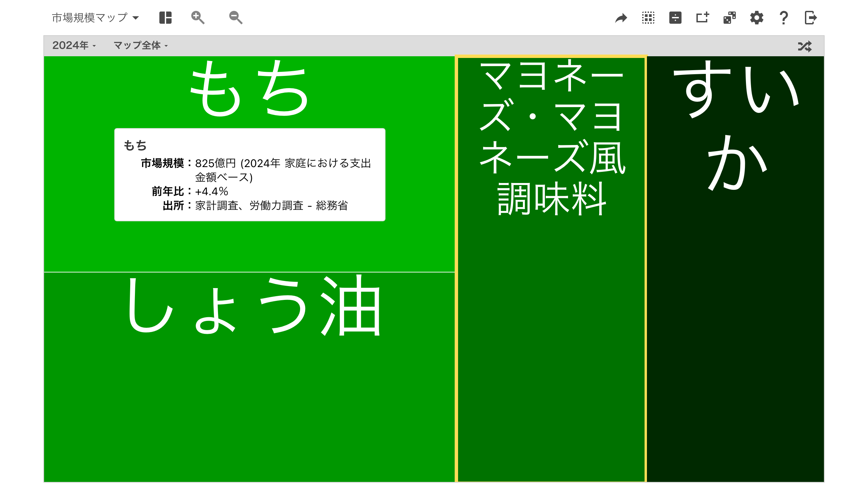The image size is (868, 488).
Task: Click the treemap layout icon
Action: point(165,18)
